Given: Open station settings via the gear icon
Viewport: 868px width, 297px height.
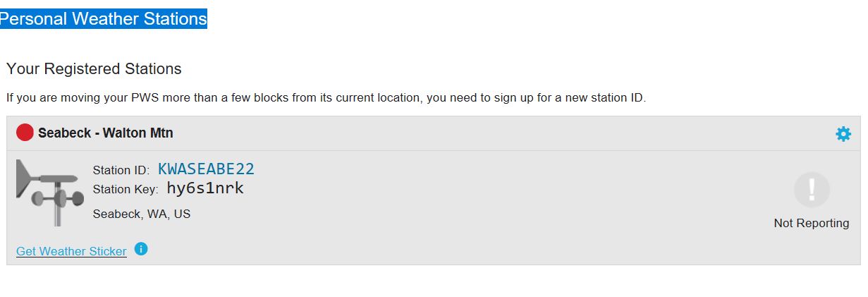Looking at the screenshot, I should [x=843, y=133].
